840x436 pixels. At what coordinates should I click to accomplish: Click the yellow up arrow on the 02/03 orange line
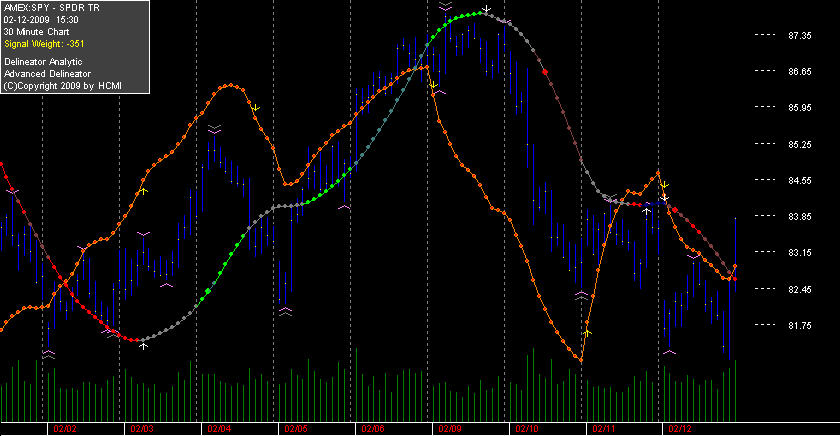click(x=144, y=191)
